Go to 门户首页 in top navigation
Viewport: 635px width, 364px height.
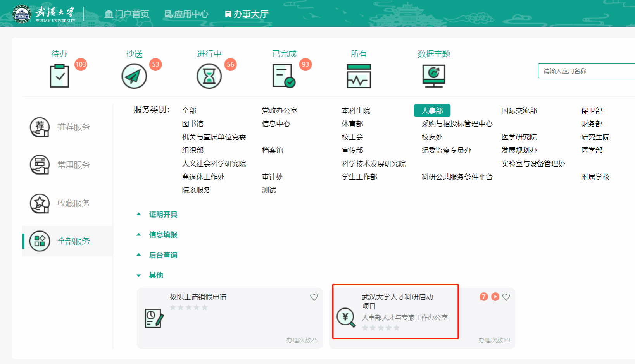[127, 14]
